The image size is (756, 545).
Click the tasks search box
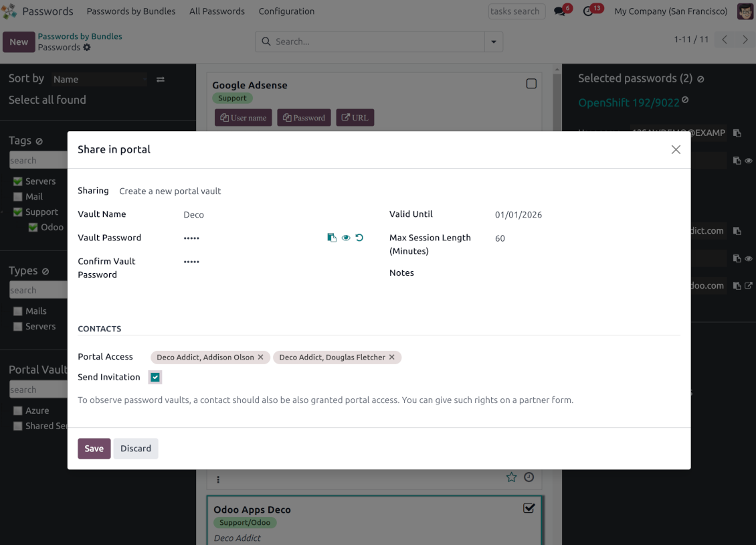click(x=516, y=11)
